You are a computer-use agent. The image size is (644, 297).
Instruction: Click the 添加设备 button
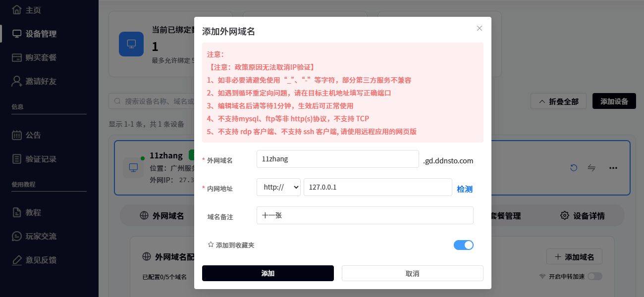(x=614, y=101)
